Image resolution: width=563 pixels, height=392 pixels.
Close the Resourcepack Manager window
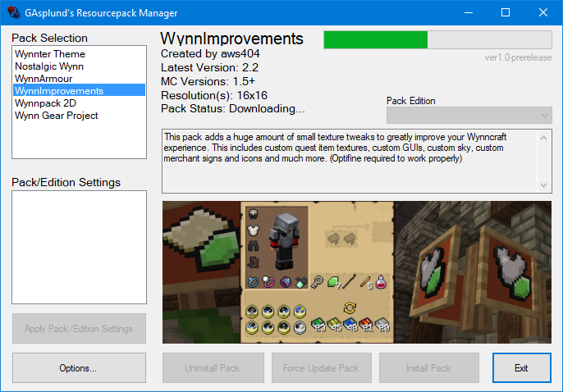pos(543,13)
